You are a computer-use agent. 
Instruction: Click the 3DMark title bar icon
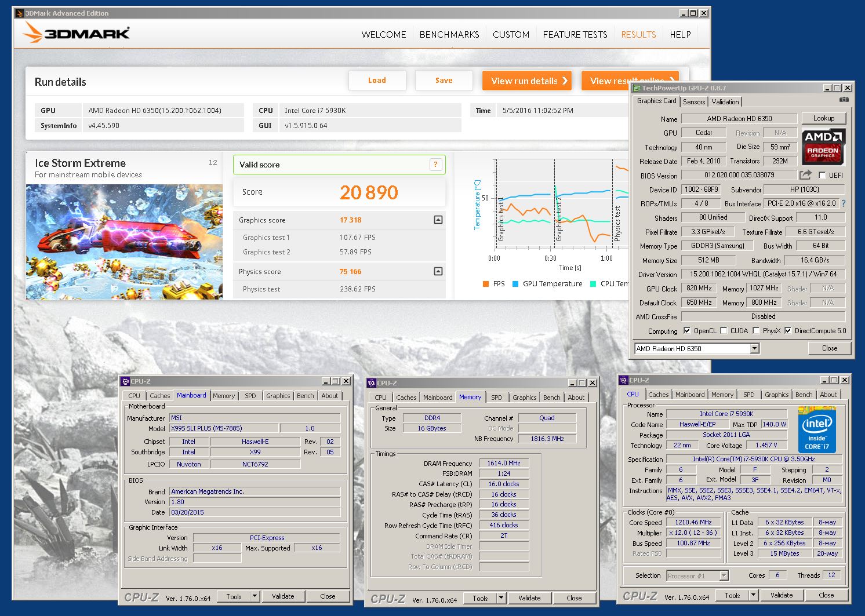(x=19, y=13)
